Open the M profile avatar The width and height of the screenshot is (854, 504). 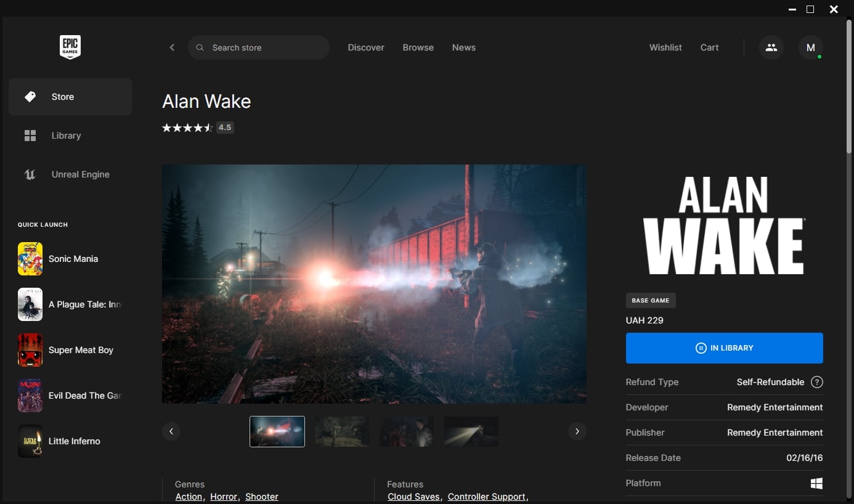pos(811,47)
